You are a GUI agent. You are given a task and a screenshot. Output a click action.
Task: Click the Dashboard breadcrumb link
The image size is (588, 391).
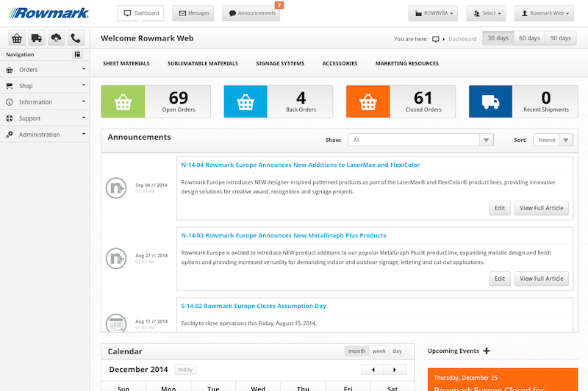(462, 39)
